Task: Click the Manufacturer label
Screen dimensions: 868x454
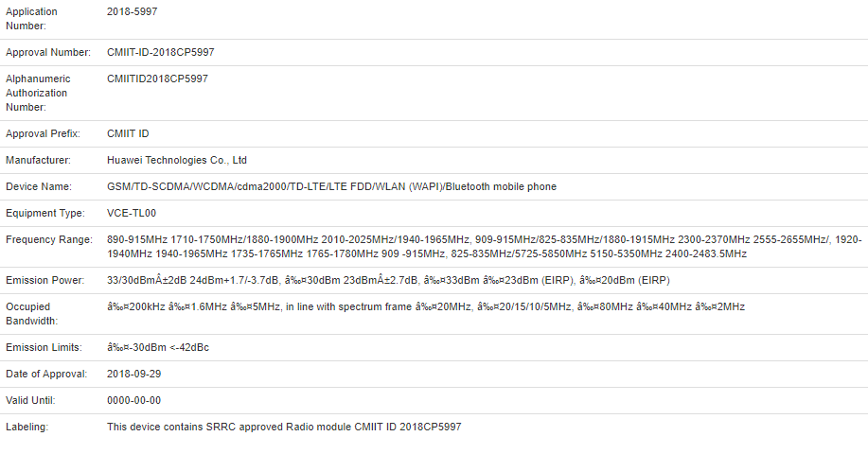Action: (38, 161)
